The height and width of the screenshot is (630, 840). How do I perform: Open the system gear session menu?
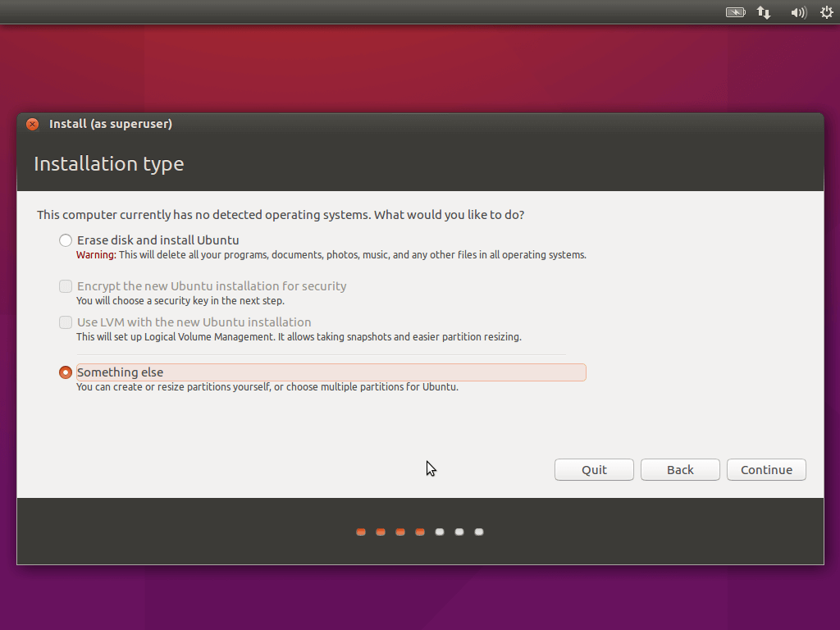pos(827,12)
